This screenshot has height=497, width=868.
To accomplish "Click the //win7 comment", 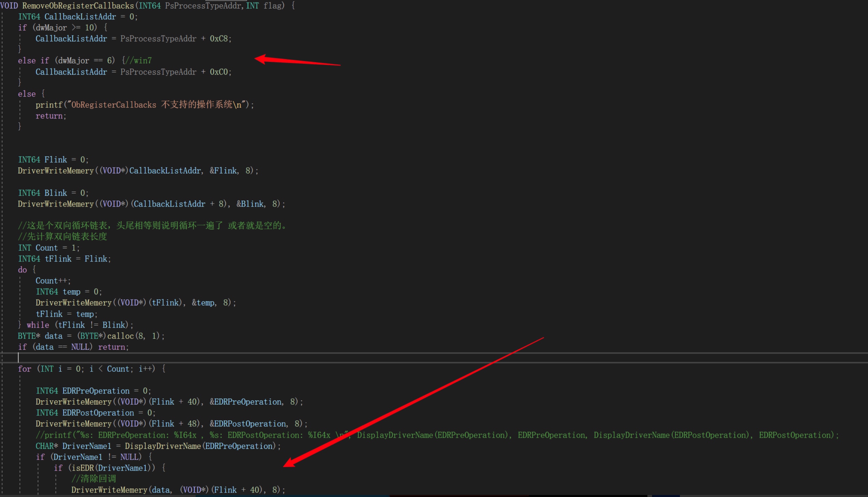I will coord(139,61).
